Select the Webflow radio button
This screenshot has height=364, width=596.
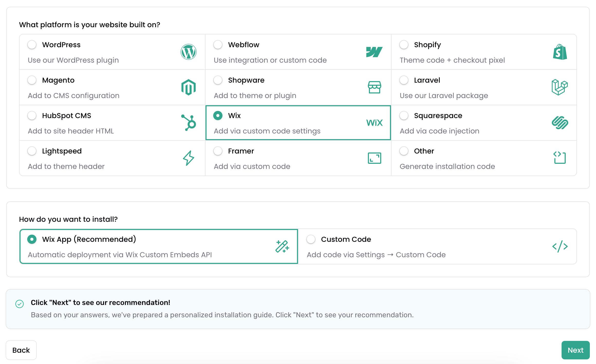click(218, 45)
